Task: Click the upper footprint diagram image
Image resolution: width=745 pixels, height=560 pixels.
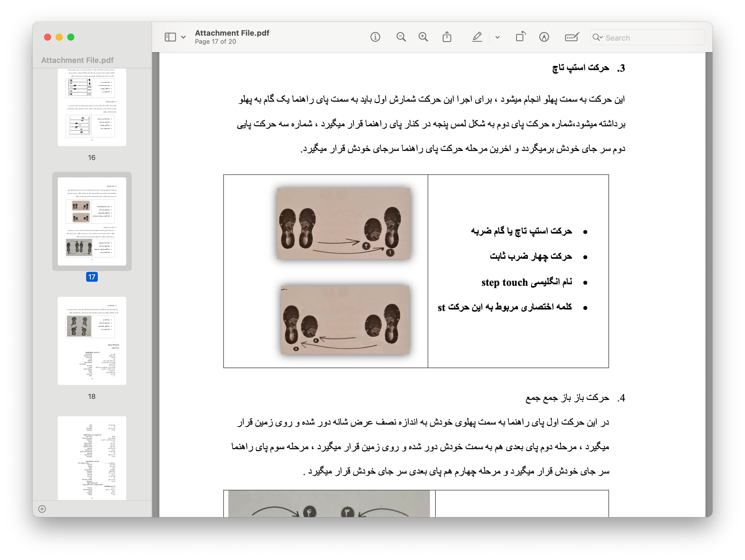Action: click(343, 223)
